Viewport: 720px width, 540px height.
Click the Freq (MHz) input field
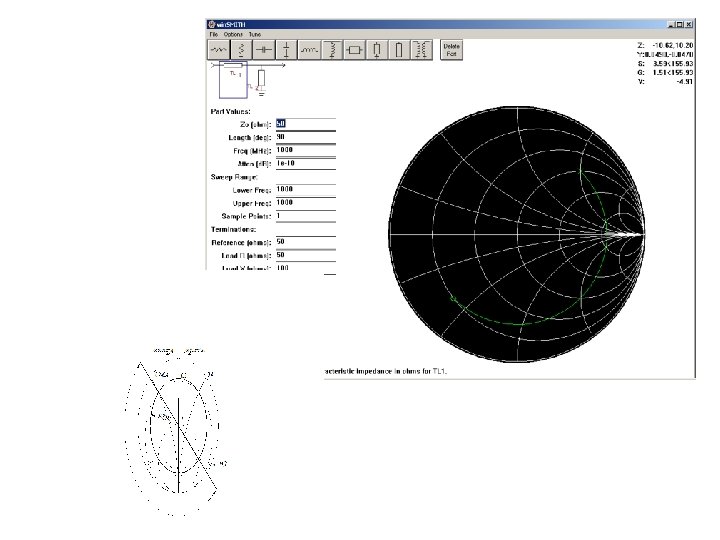tap(306, 150)
